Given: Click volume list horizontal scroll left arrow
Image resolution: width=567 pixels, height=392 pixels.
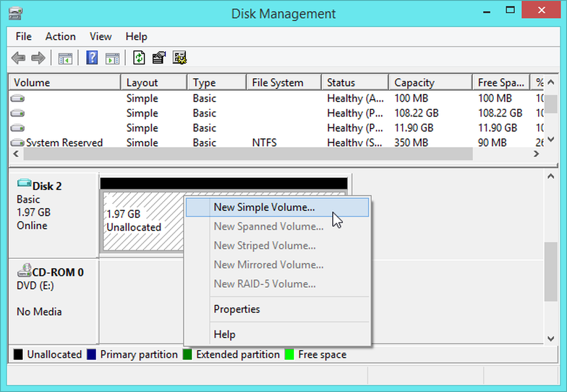Looking at the screenshot, I should 16,154.
